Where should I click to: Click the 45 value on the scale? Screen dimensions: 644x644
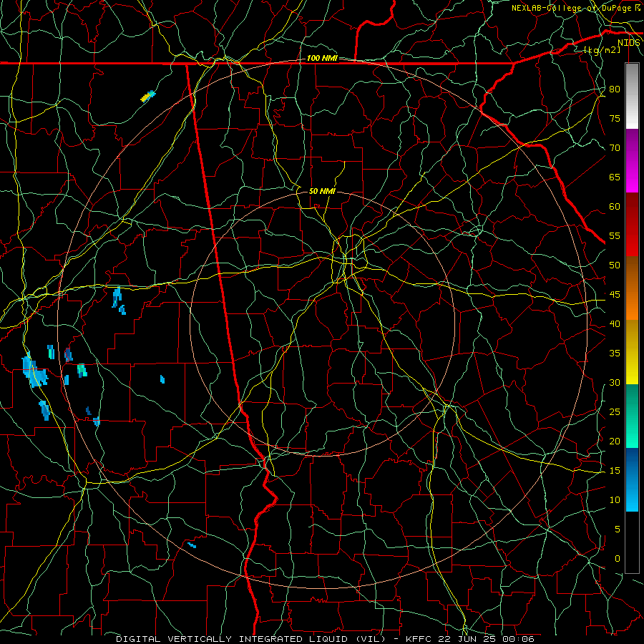[x=615, y=295]
